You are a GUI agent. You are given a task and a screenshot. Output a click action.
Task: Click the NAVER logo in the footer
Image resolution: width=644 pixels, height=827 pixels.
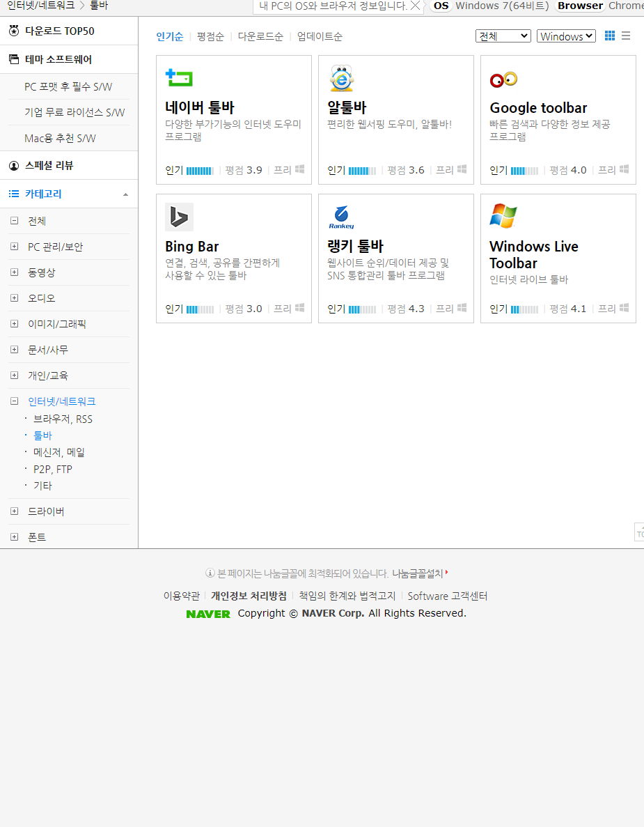click(208, 614)
